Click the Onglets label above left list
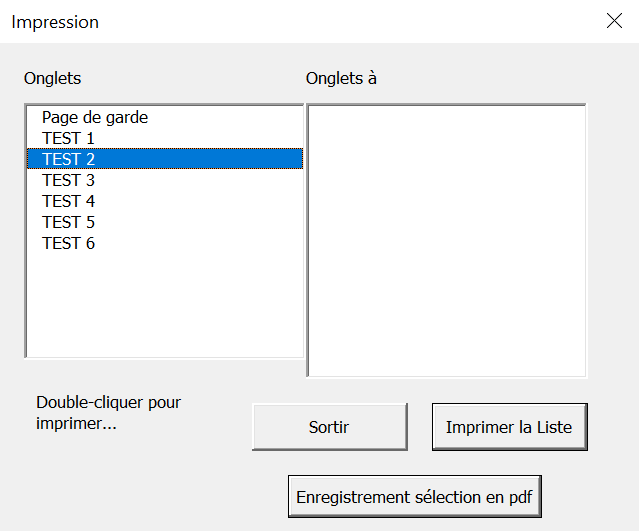The width and height of the screenshot is (639, 531). click(x=53, y=78)
